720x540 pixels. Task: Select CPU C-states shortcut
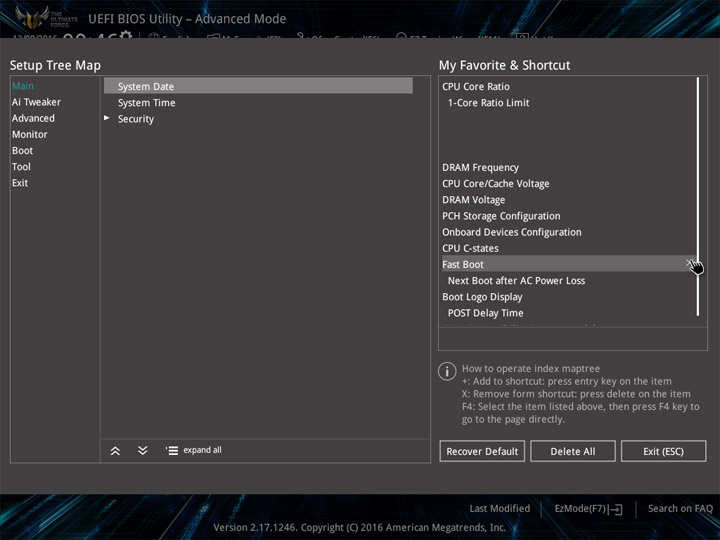pyautogui.click(x=470, y=248)
